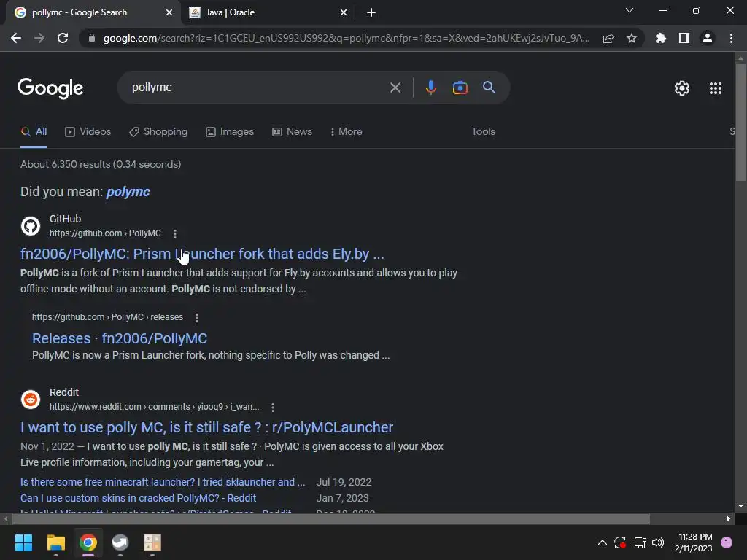The height and width of the screenshot is (560, 747).
Task: Open Reddit polly MC safe thread
Action: [x=206, y=427]
